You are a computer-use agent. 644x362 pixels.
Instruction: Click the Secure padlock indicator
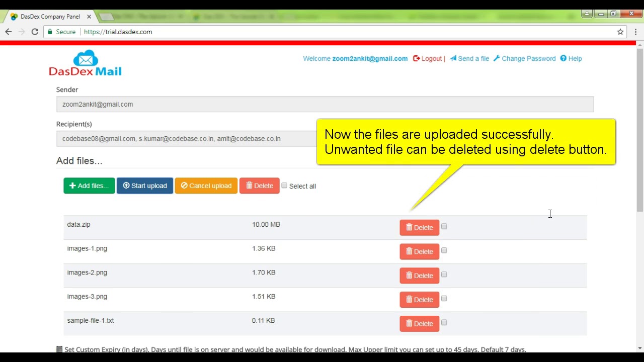coord(61,32)
